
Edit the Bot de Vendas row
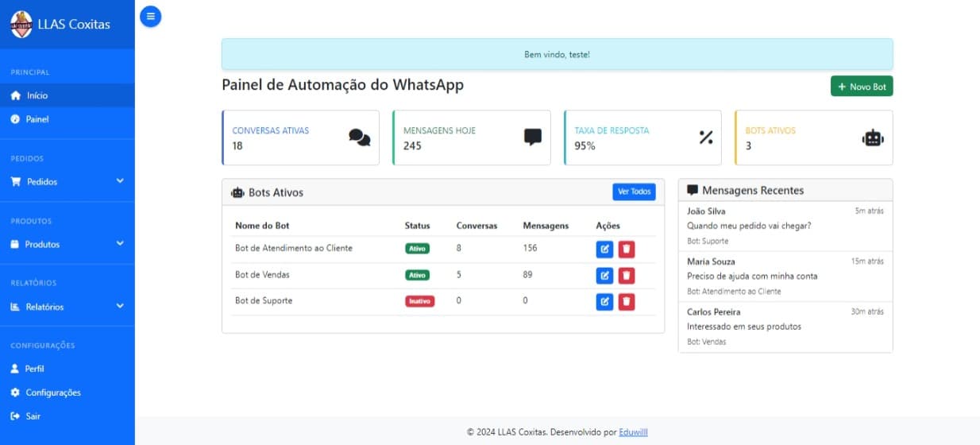(604, 276)
